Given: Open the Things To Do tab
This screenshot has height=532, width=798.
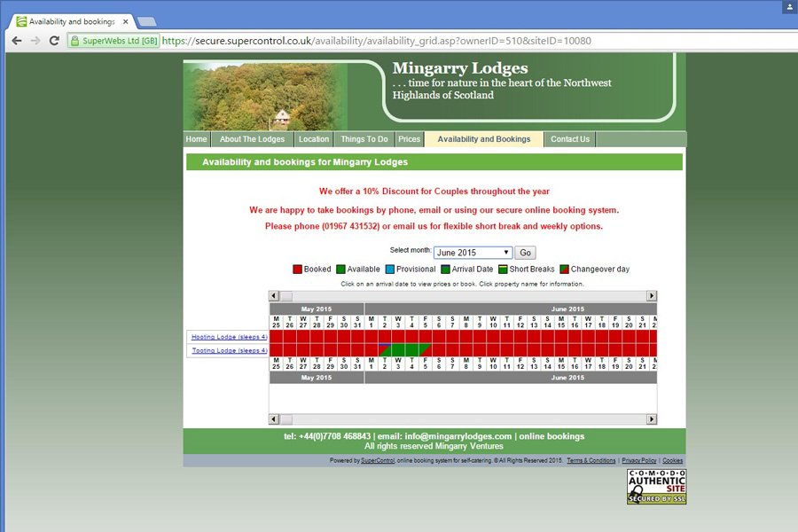Looking at the screenshot, I should pos(364,139).
